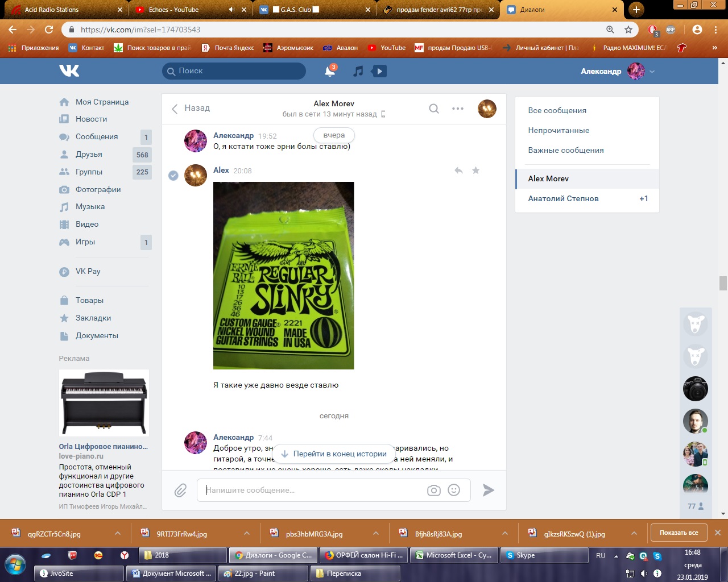
Task: Click Перейти в конец истории button
Action: pyautogui.click(x=334, y=454)
